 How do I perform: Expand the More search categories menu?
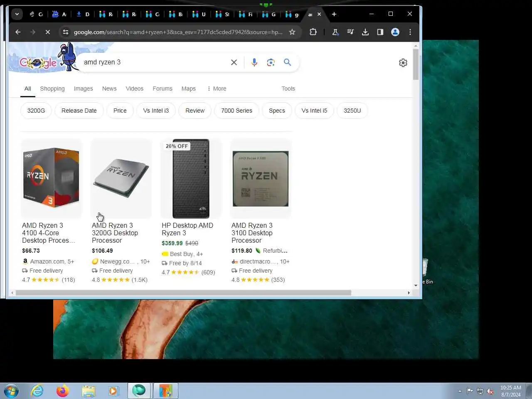pos(217,89)
